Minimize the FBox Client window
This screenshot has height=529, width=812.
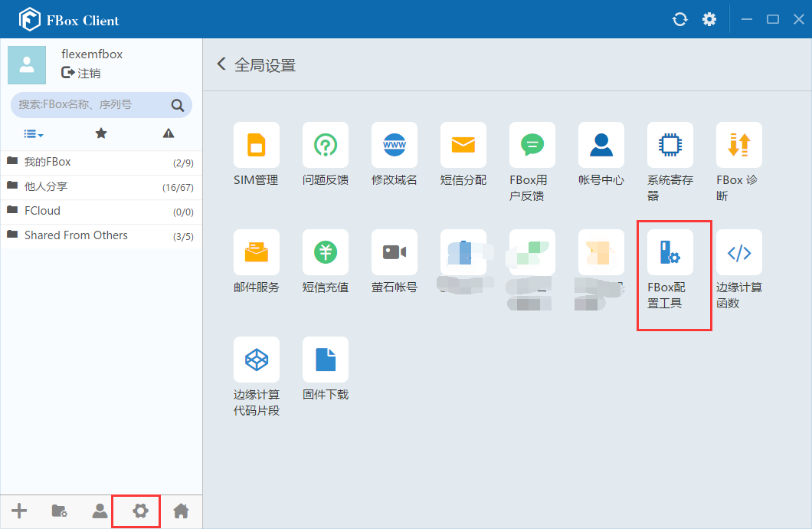(x=747, y=20)
